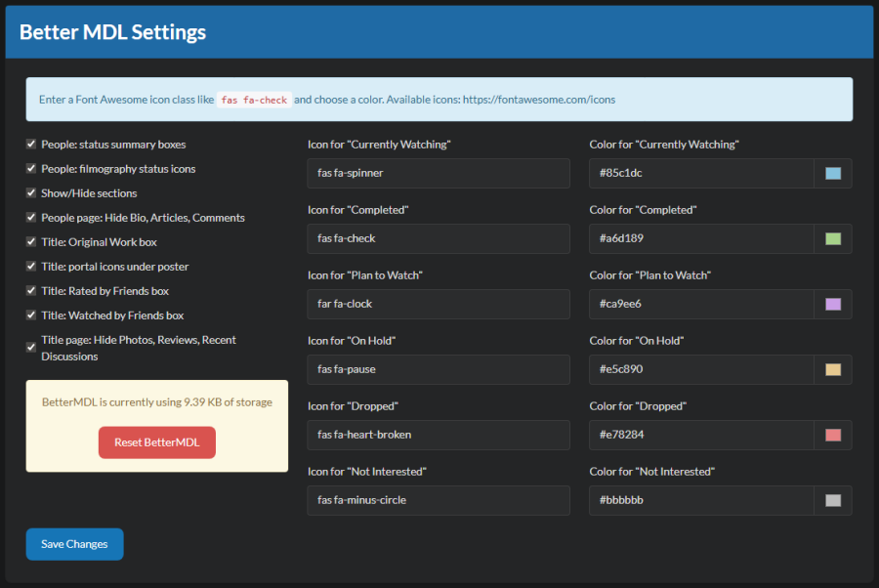
Task: Toggle Title: portal icons under poster
Action: [32, 267]
